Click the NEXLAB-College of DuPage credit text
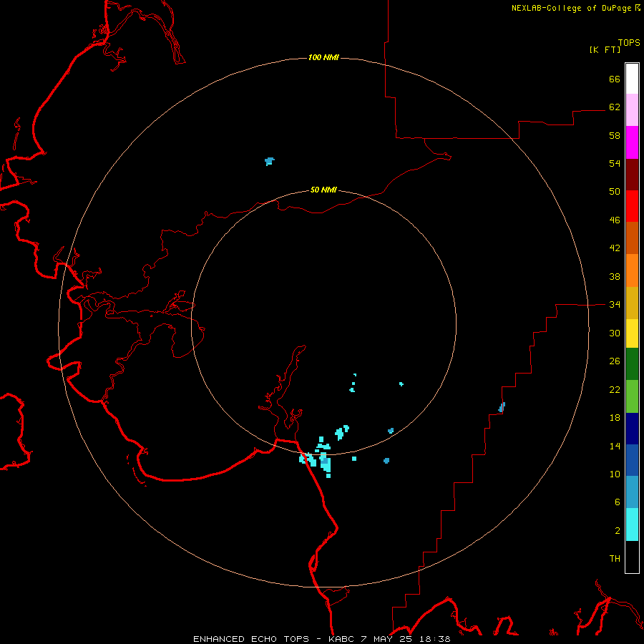The height and width of the screenshot is (644, 644). click(x=575, y=8)
